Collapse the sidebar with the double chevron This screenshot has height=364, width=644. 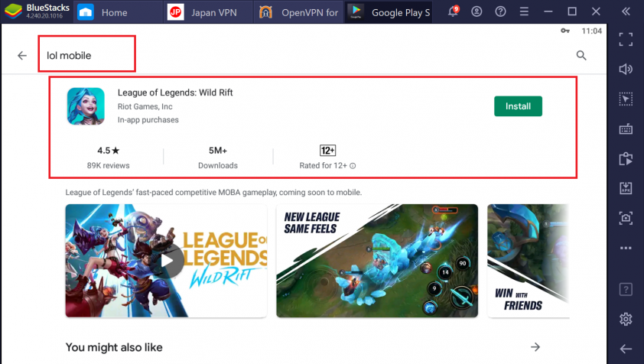626,11
